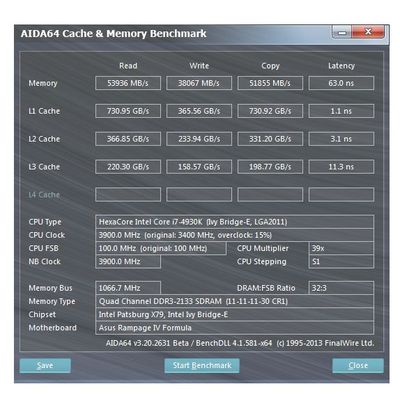The width and height of the screenshot is (400, 396).
Task: Minimize the AIDA64 benchmark window
Action: coord(341,32)
